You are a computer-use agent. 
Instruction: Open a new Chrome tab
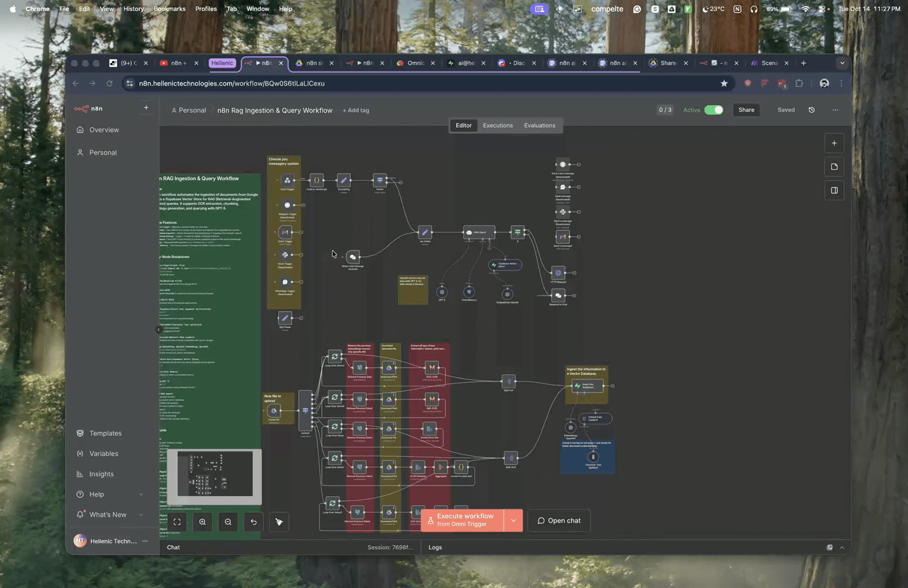pos(803,63)
